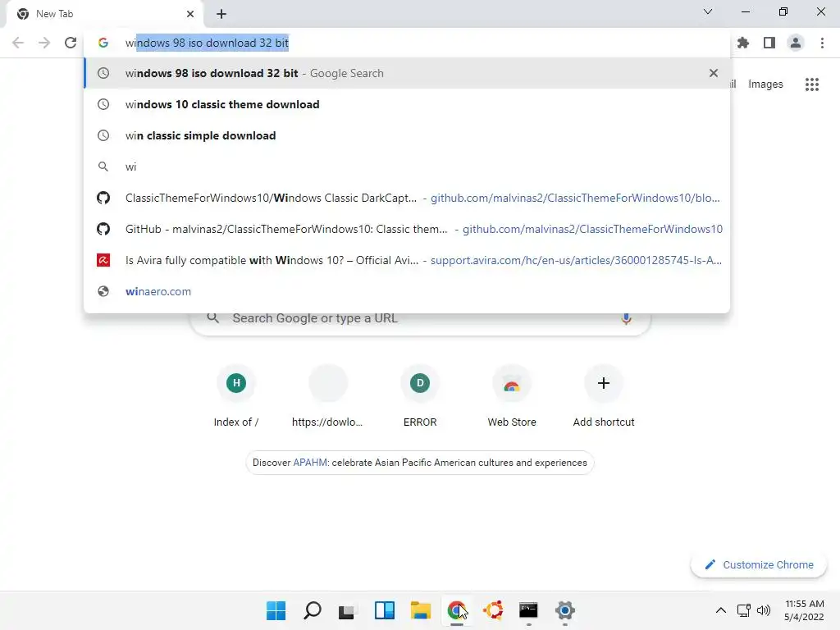
Task: Select the New Tab tab
Action: (x=104, y=14)
